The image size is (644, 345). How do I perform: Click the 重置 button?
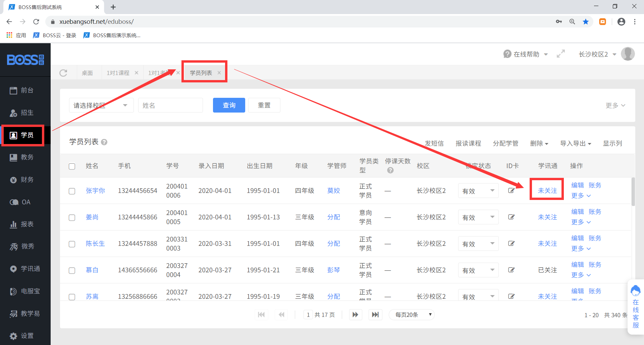click(264, 106)
